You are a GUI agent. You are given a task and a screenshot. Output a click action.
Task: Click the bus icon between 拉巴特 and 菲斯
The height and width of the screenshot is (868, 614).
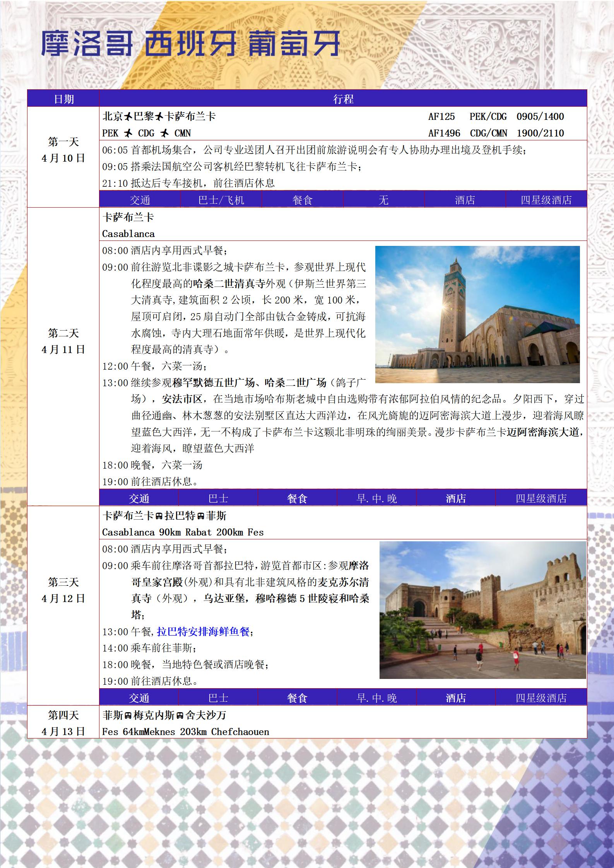coord(200,516)
